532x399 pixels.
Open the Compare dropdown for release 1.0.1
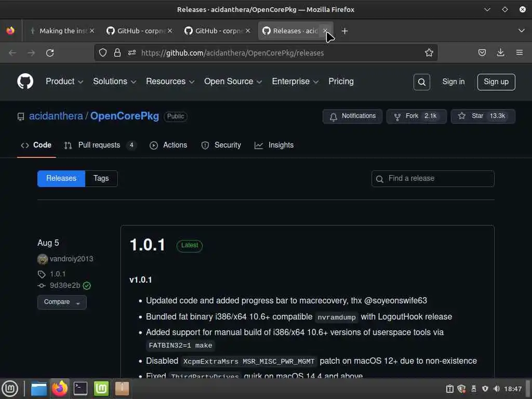click(x=62, y=302)
